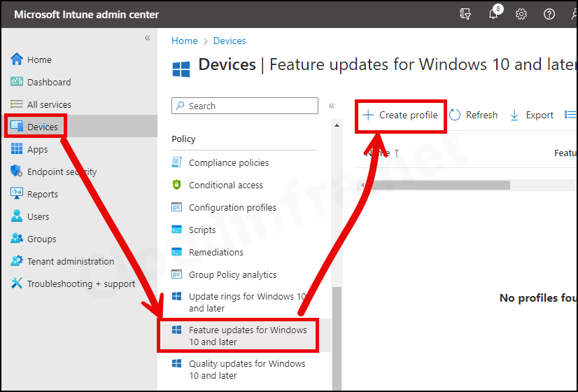Click the Troubleshooting + support tools icon
The width and height of the screenshot is (578, 392).
pyautogui.click(x=17, y=283)
